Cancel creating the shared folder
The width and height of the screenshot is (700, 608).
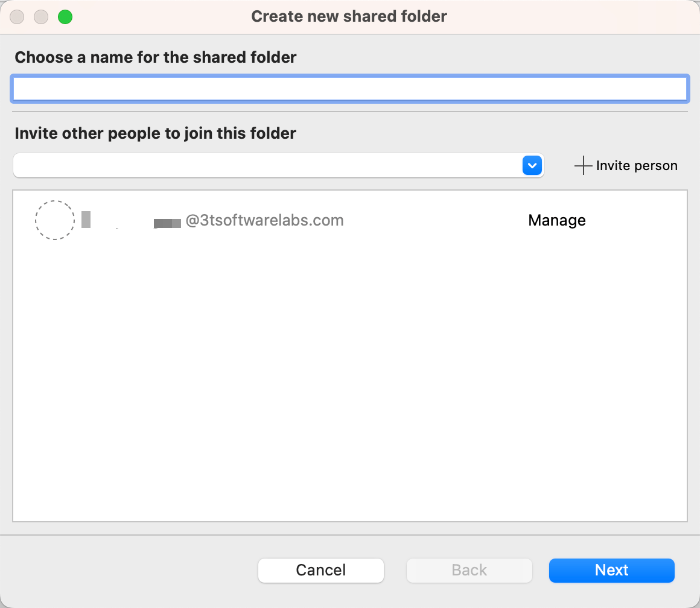[x=320, y=570]
